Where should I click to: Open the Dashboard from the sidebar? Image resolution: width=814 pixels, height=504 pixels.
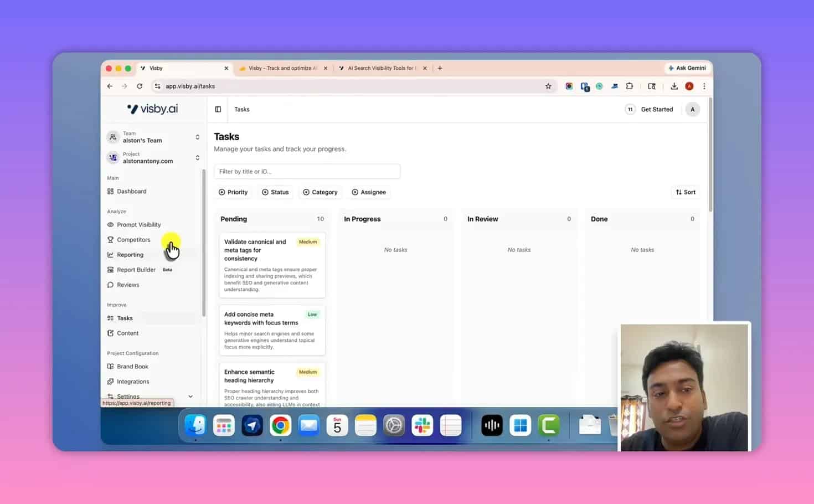click(x=131, y=191)
